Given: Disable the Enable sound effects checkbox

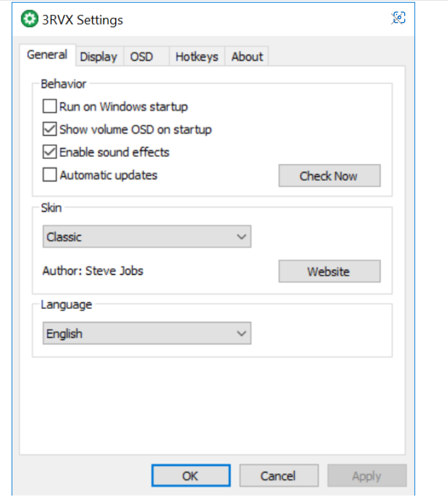Looking at the screenshot, I should coord(50,153).
